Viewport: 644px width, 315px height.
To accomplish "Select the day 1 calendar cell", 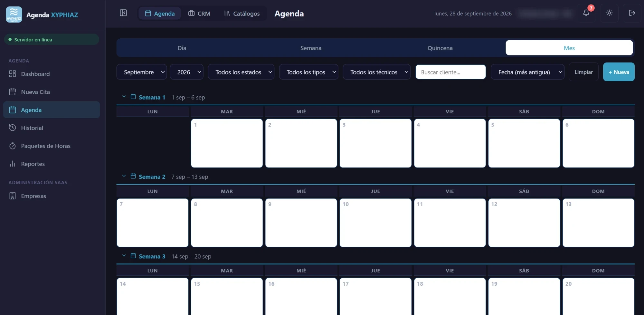I will tap(227, 143).
